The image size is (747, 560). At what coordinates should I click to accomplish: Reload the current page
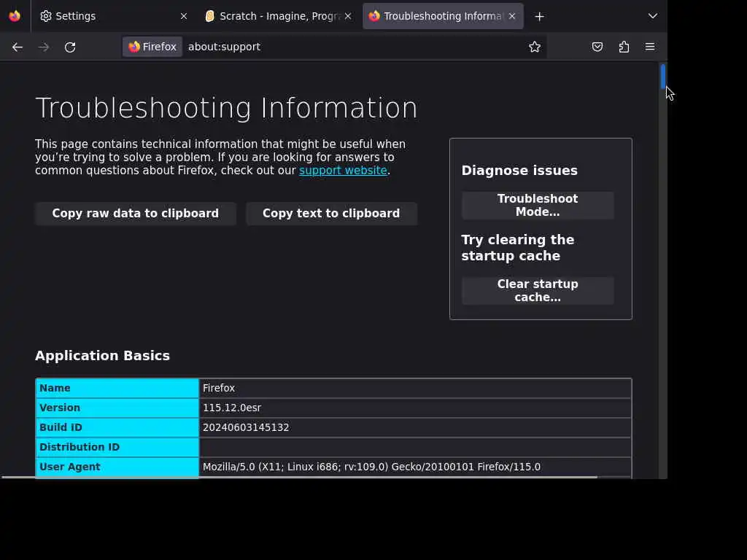point(70,47)
